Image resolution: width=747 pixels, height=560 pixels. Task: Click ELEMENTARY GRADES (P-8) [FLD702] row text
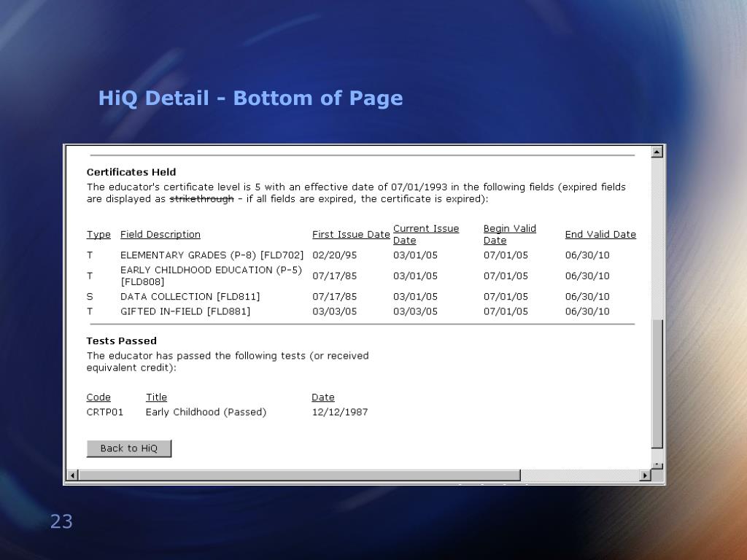212,255
